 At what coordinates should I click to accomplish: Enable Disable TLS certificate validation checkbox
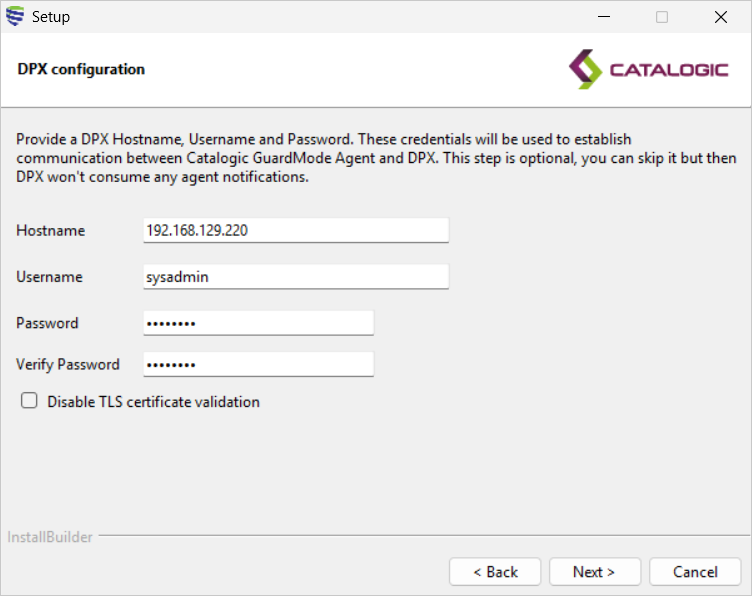tap(30, 401)
